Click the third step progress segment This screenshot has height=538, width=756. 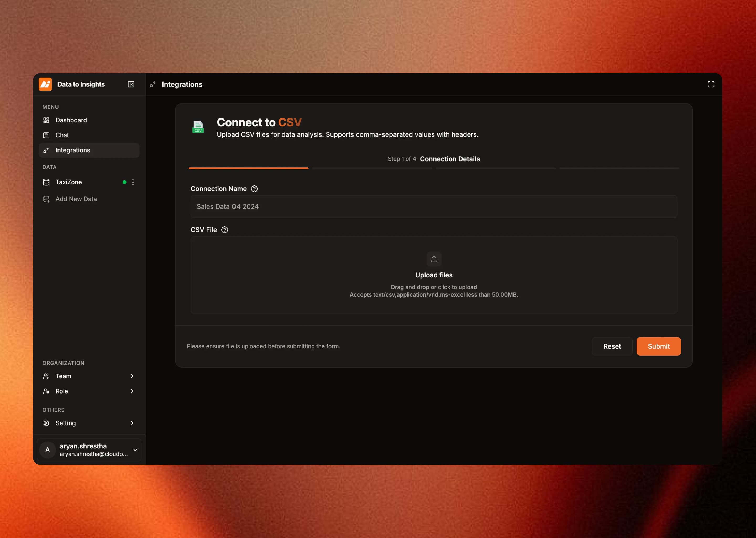pyautogui.click(x=496, y=168)
